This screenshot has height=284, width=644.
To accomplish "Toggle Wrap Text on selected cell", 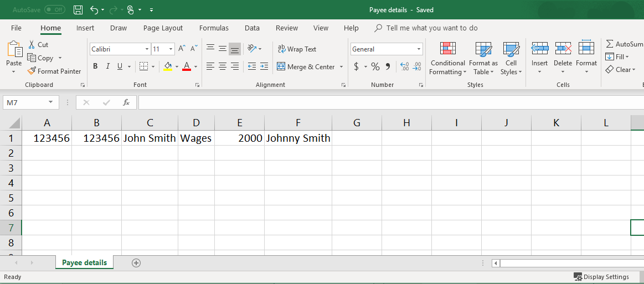I will click(x=297, y=49).
